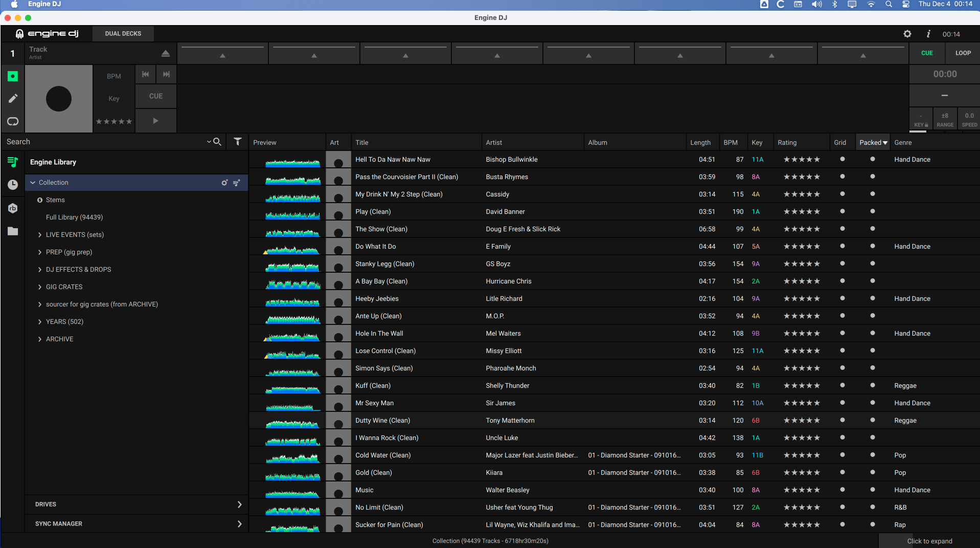Toggle the green performance view button
Screen dimensions: 980x548
13,76
